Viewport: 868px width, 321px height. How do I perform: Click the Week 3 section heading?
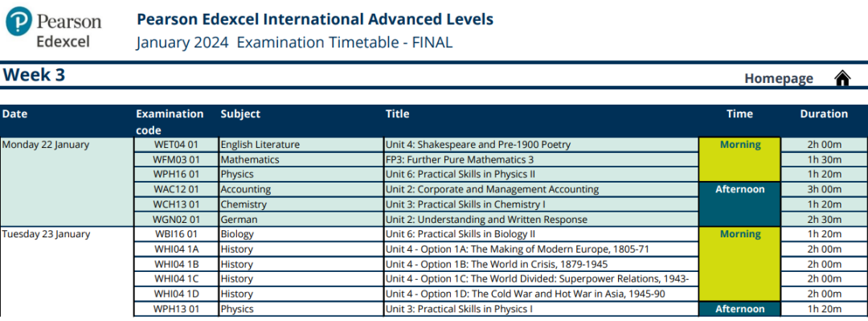point(35,75)
